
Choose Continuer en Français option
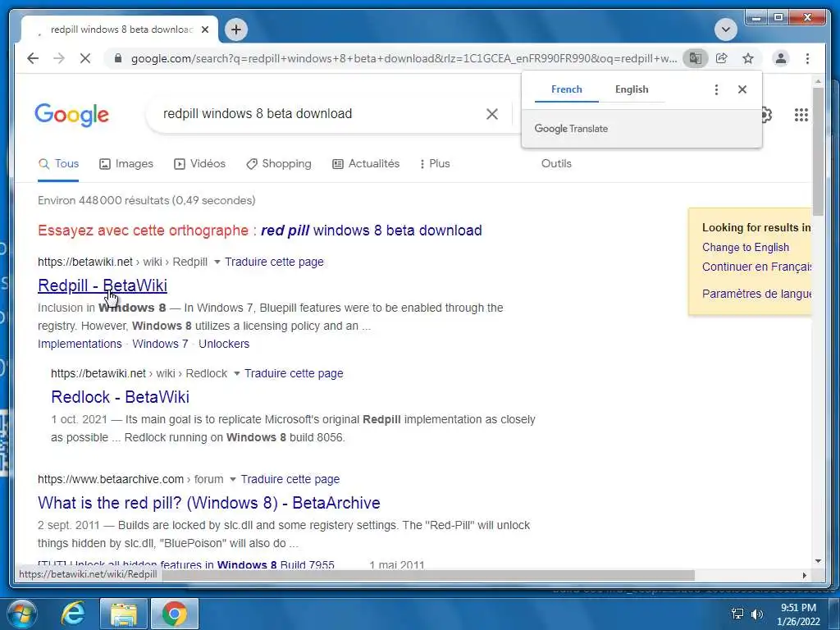756,267
